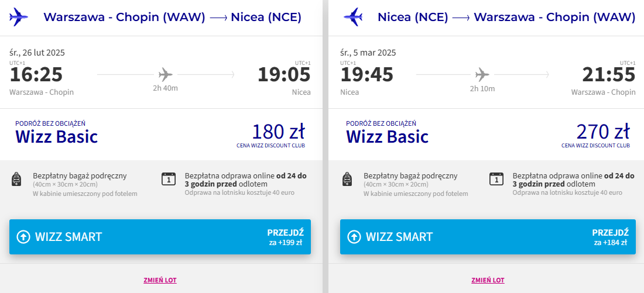Upgrade to WIZZ SMART for +184 zł
This screenshot has width=644, height=293.
click(488, 237)
